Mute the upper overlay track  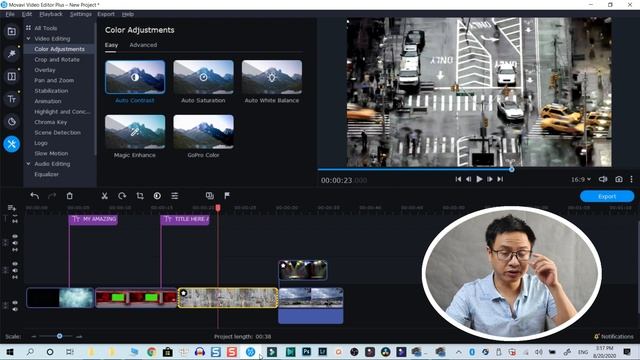click(x=15, y=243)
